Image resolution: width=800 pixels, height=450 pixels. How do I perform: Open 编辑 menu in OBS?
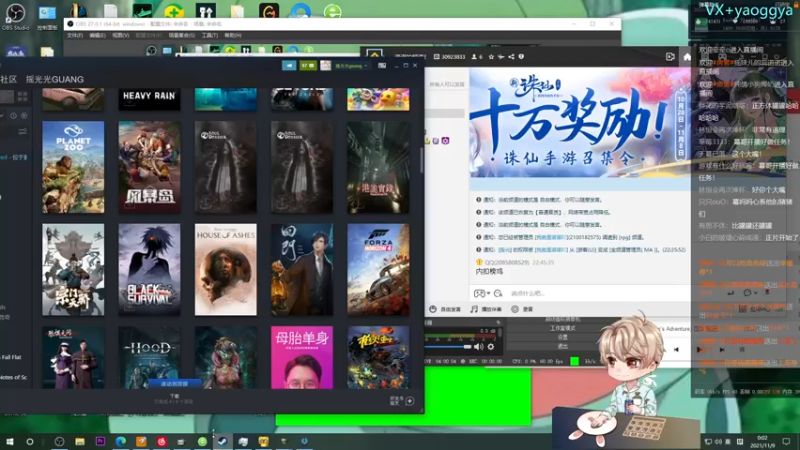97,35
